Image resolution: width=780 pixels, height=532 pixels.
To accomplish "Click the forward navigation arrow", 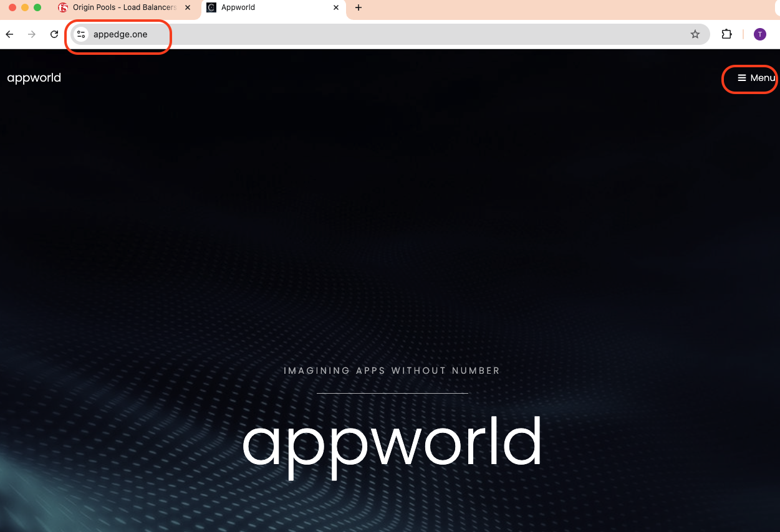I will 32,34.
